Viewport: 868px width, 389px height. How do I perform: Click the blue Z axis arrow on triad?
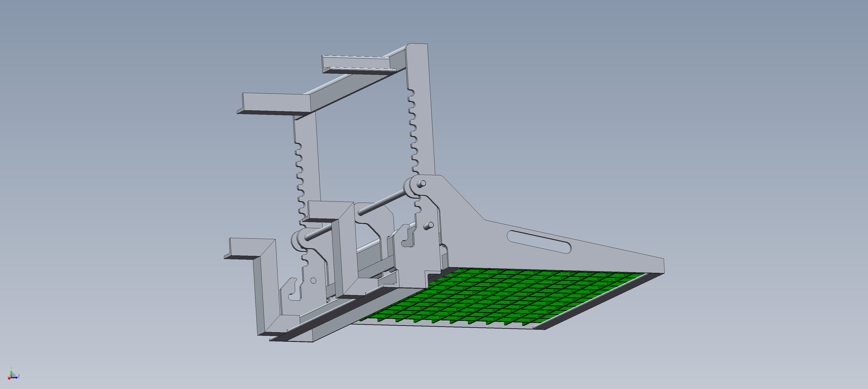point(16,377)
